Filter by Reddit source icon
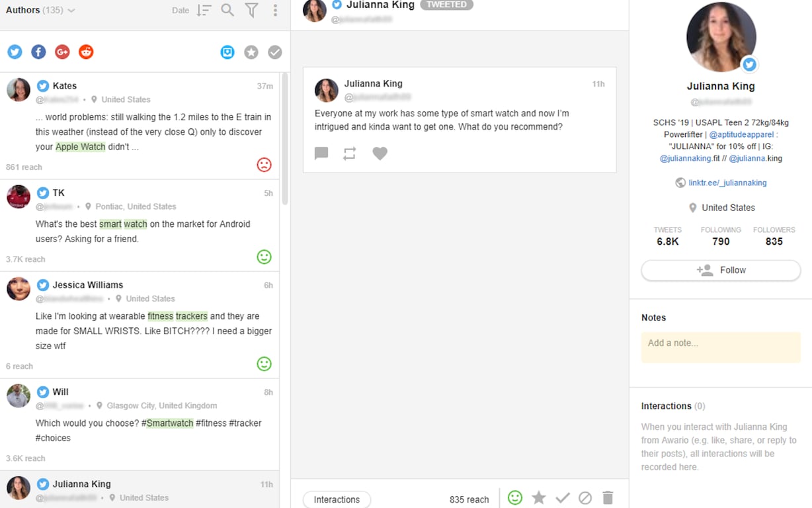Image resolution: width=812 pixels, height=508 pixels. tap(86, 52)
